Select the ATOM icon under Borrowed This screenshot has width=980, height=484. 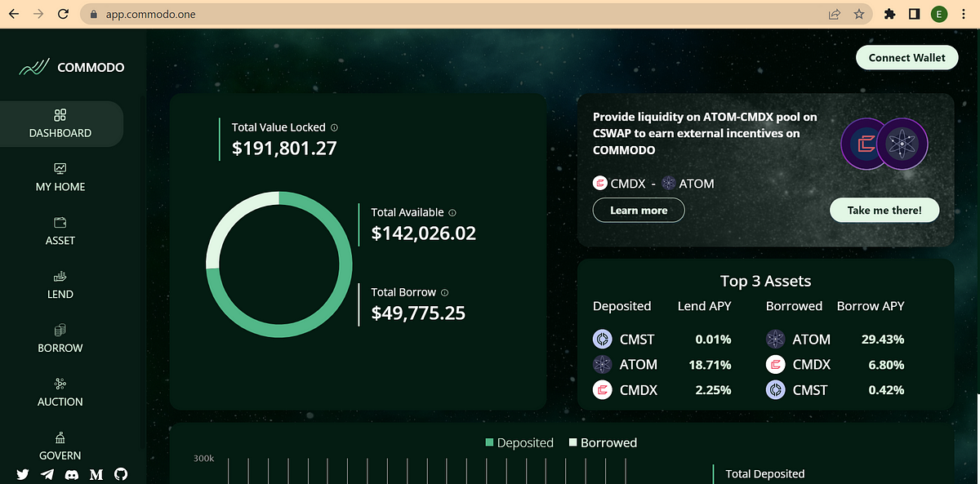tap(776, 339)
